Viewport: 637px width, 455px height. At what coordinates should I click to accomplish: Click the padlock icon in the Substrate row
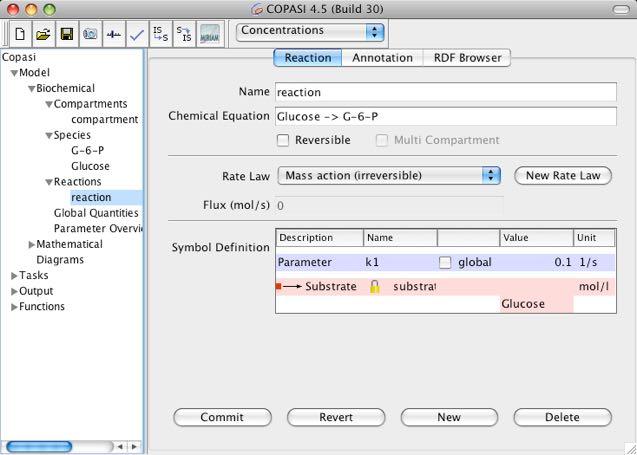pos(375,287)
